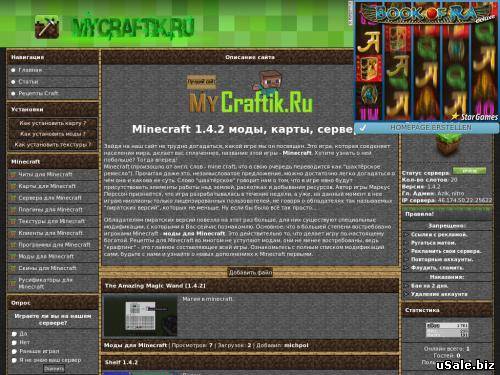Click the icon beside Текстуры для Minecraft

[13, 221]
